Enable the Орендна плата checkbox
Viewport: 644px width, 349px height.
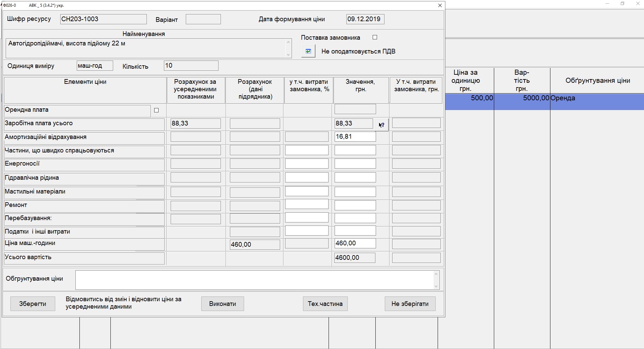(156, 110)
